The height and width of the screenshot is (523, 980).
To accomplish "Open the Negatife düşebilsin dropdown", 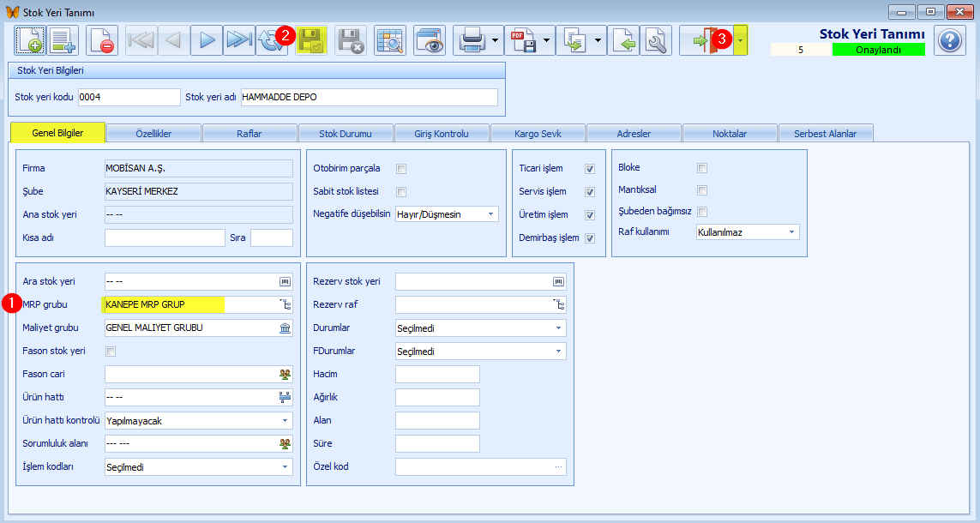I will [447, 214].
